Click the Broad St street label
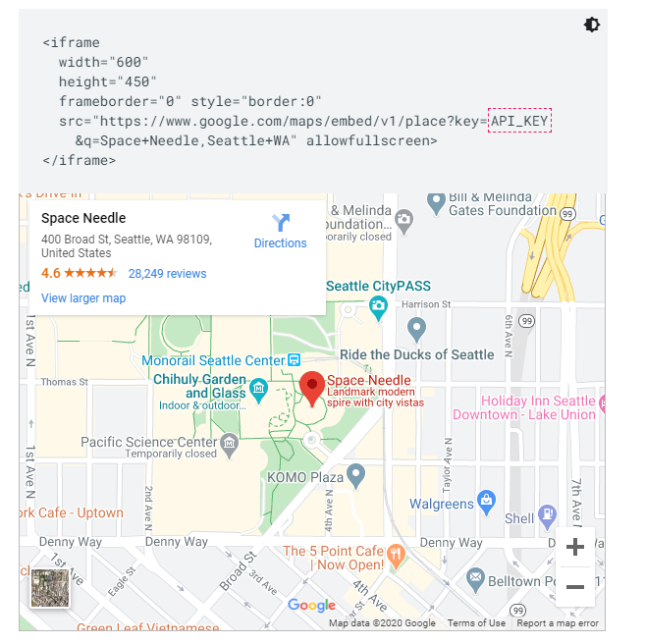Image resolution: width=645 pixels, height=644 pixels. [x=238, y=570]
